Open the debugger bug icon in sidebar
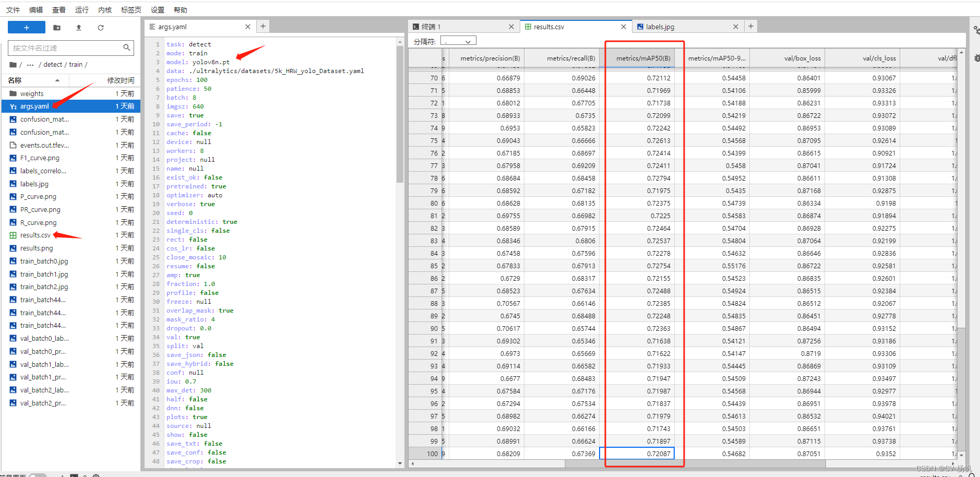This screenshot has height=477, width=980. click(x=976, y=58)
